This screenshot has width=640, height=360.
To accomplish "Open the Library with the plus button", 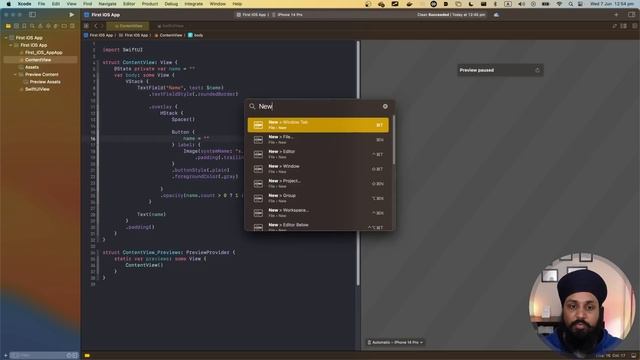I will point(616,15).
